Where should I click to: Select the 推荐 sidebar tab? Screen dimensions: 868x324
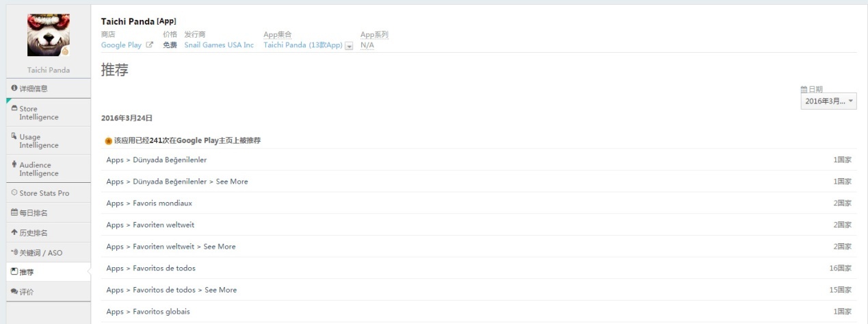48,272
